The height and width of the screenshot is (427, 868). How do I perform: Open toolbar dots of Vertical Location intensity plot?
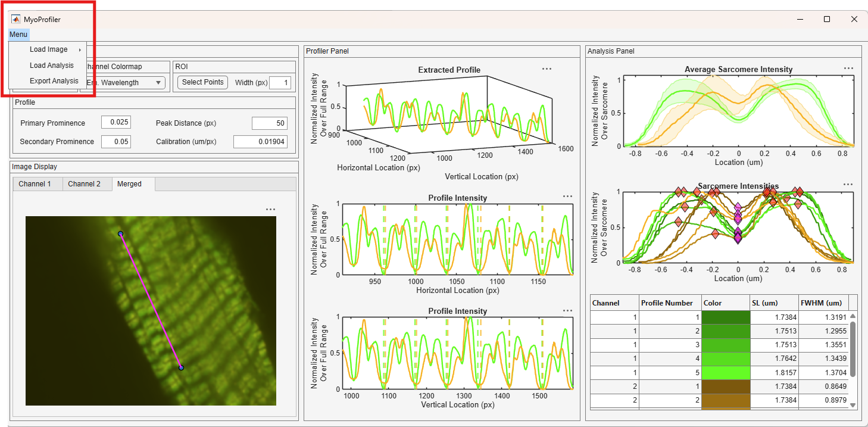567,311
